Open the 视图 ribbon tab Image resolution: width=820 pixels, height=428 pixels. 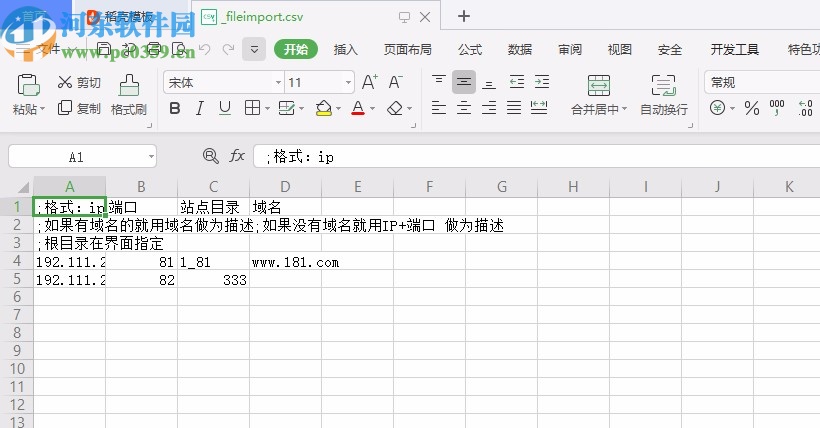(x=619, y=50)
